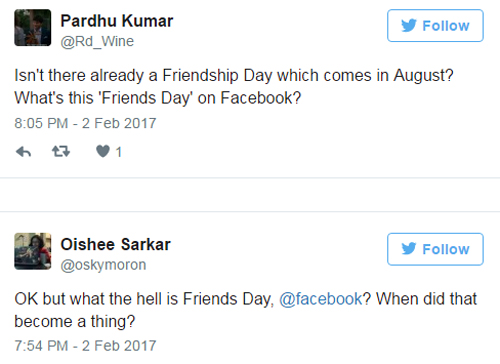This screenshot has width=500, height=364.
Task: Visit the @Rd_Wine handle
Action: pyautogui.click(x=97, y=42)
